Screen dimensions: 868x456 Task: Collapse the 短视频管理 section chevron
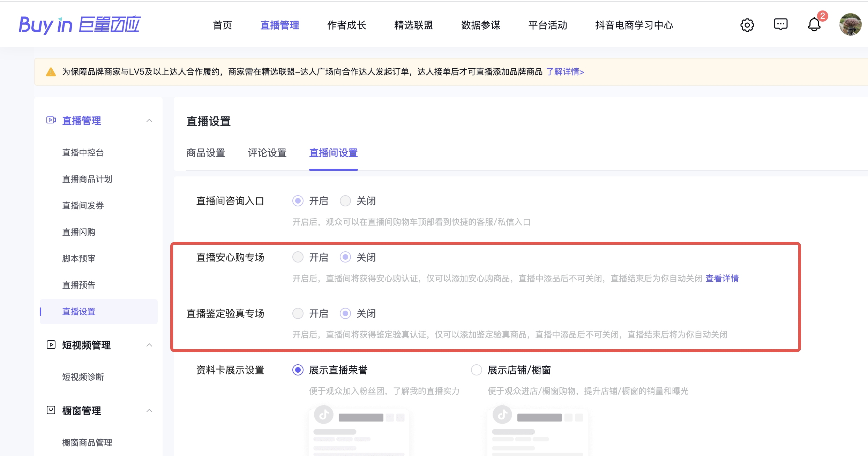click(x=149, y=345)
